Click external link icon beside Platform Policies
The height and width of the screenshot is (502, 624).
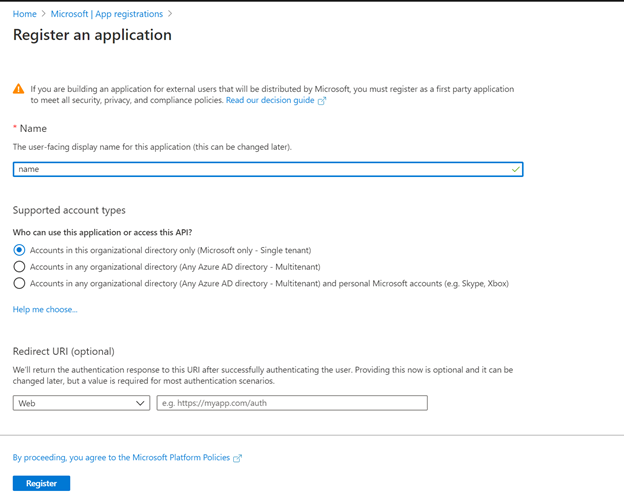coord(237,458)
